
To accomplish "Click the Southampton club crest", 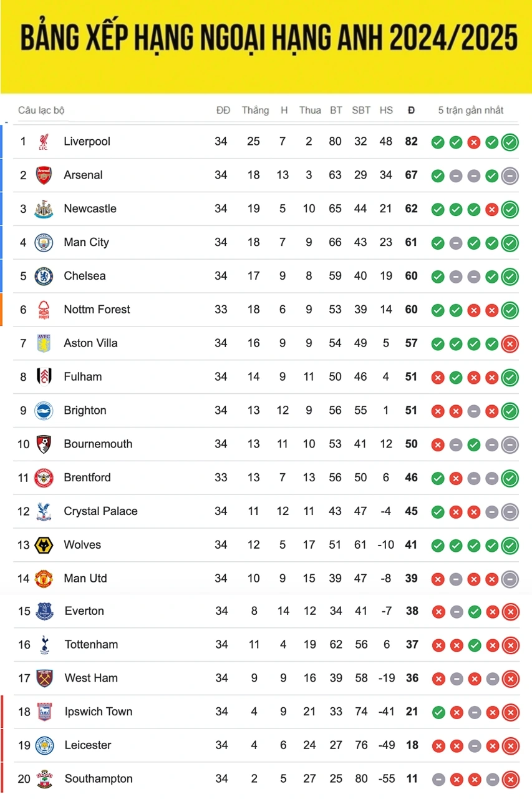I will [x=44, y=779].
